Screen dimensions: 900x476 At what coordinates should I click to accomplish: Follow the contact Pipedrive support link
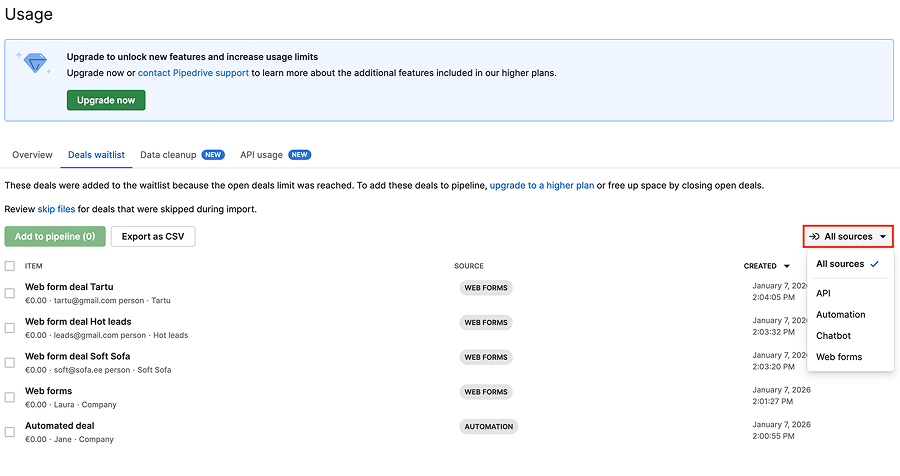[194, 73]
